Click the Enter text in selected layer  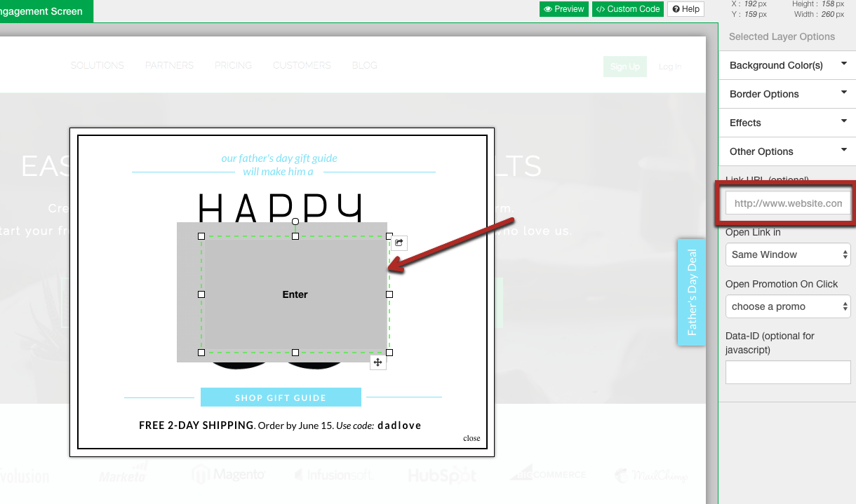295,294
